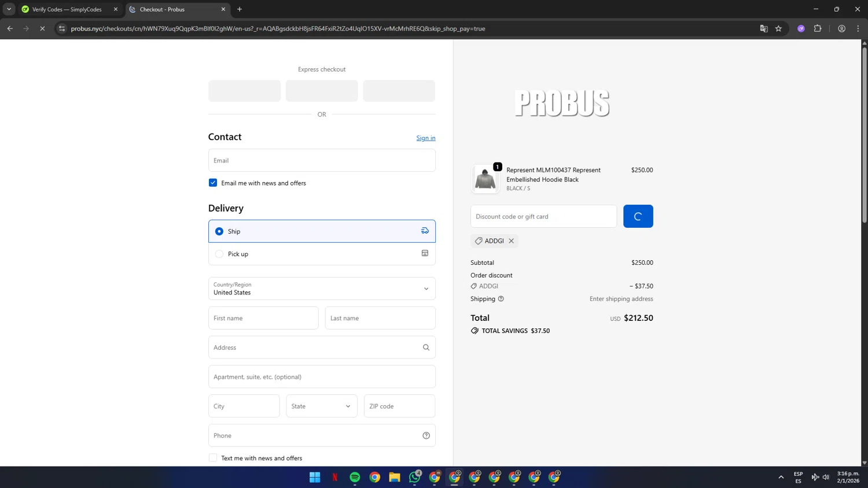
Task: Go back to previous page
Action: 10,28
